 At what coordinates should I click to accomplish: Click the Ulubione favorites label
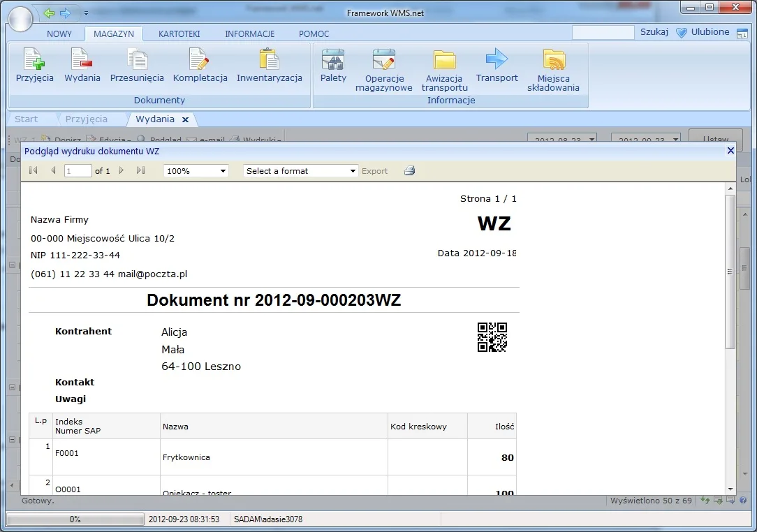[x=710, y=32]
